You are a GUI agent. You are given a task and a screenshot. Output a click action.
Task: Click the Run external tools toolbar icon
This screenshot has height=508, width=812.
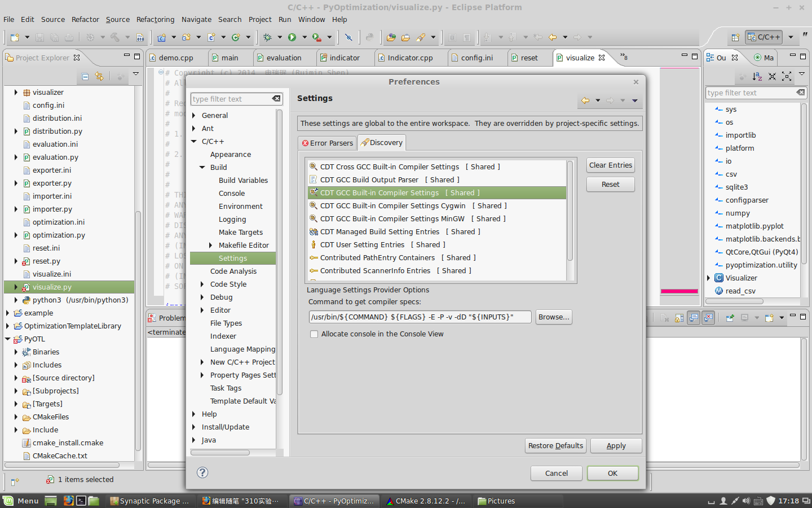[x=317, y=37]
